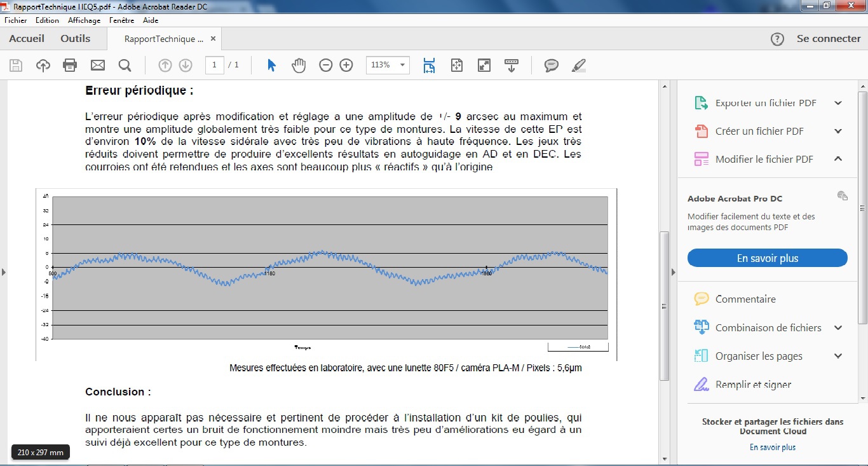This screenshot has height=466, width=868.
Task: Open the Aide menu
Action: (x=151, y=20)
